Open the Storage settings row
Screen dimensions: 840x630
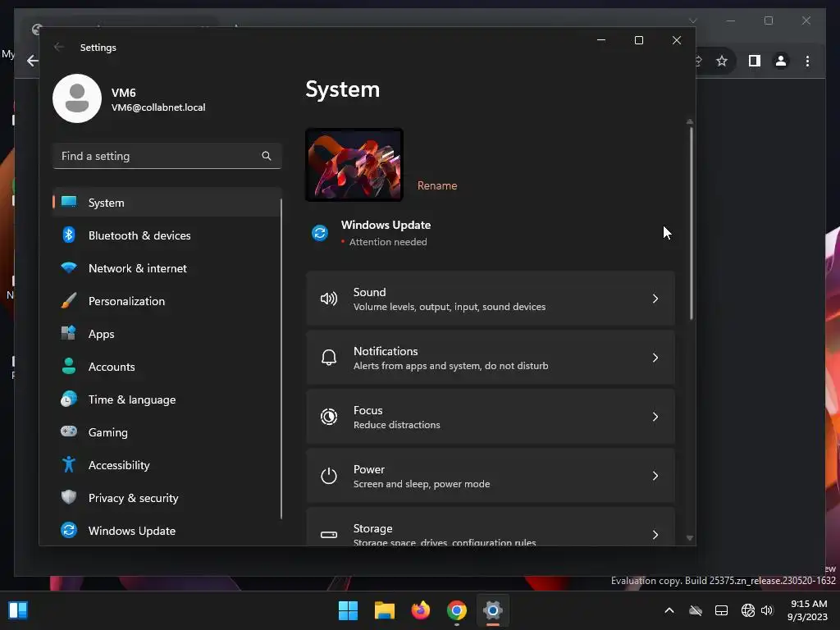[491, 527]
